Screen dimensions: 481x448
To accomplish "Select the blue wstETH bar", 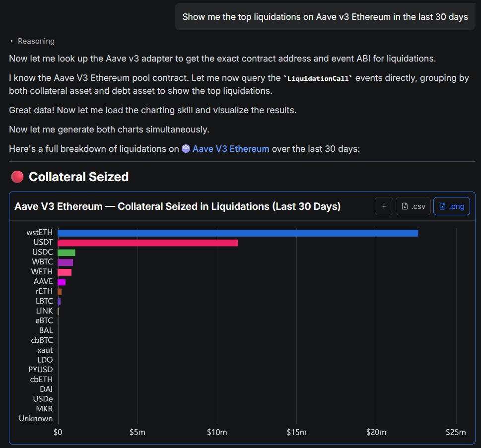I will click(x=238, y=233).
